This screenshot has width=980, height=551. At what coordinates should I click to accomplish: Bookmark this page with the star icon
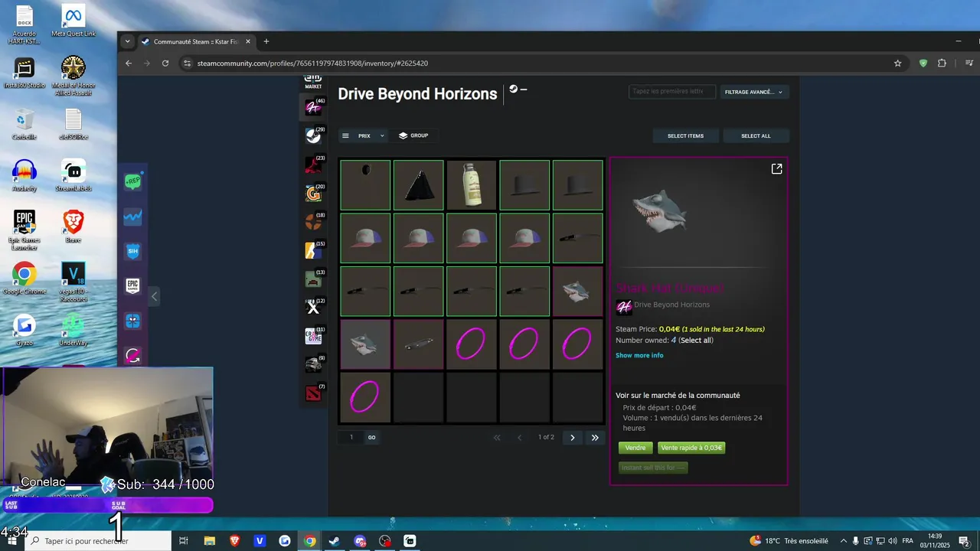[897, 63]
